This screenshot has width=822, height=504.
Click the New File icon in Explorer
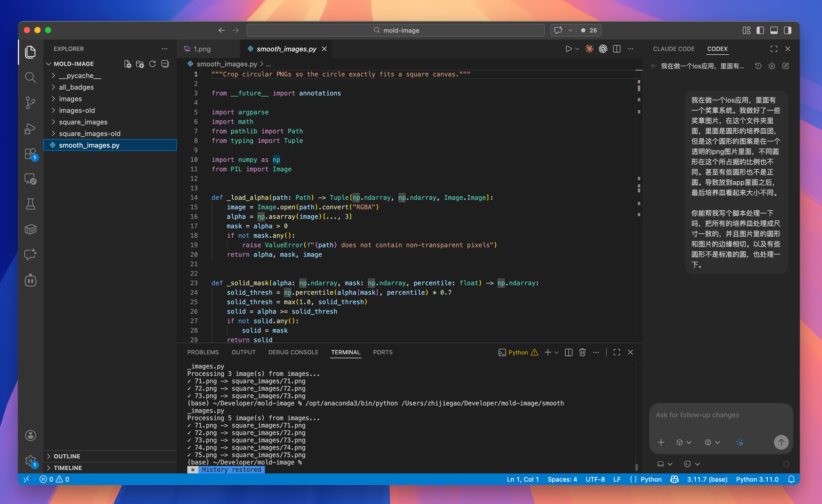(x=127, y=64)
